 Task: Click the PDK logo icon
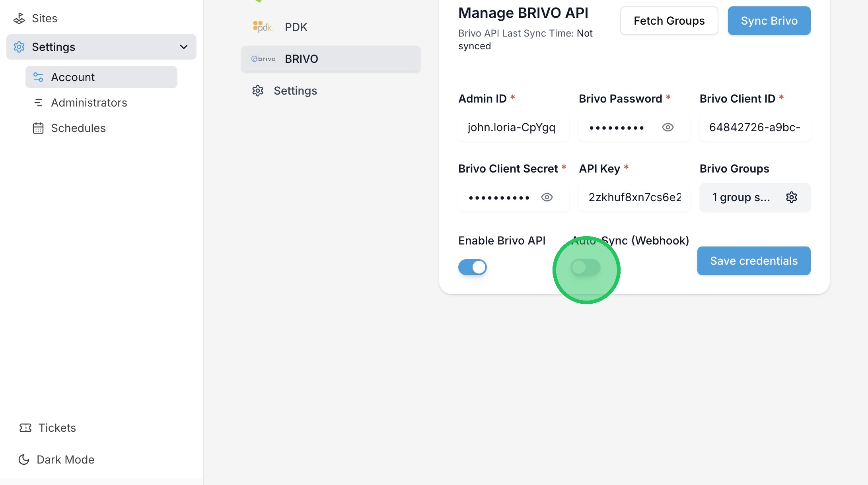tap(262, 27)
